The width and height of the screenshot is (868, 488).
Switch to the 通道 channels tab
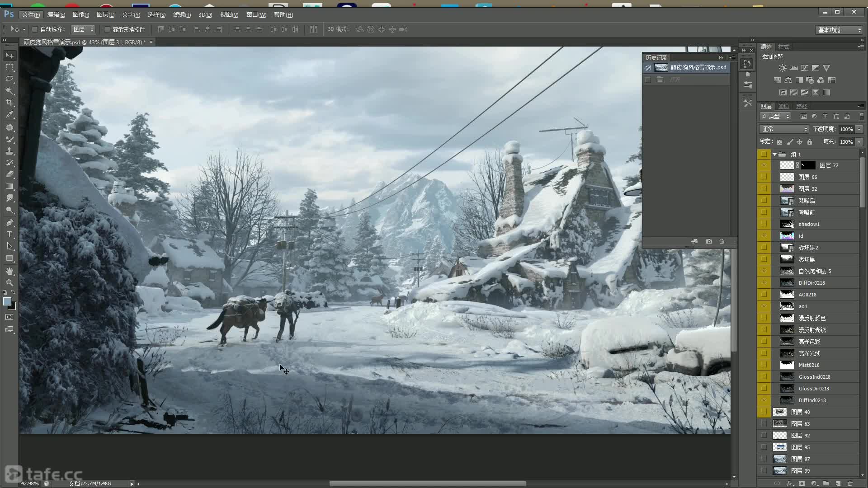783,107
